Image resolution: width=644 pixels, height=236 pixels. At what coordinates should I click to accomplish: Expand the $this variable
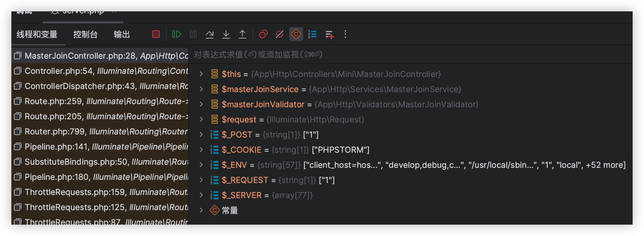pos(201,74)
